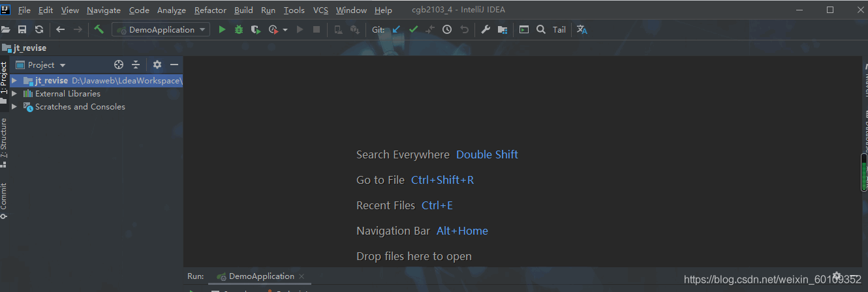Viewport: 868px width, 292px height.
Task: Click the greyed-out Resume play icon
Action: [x=300, y=29]
